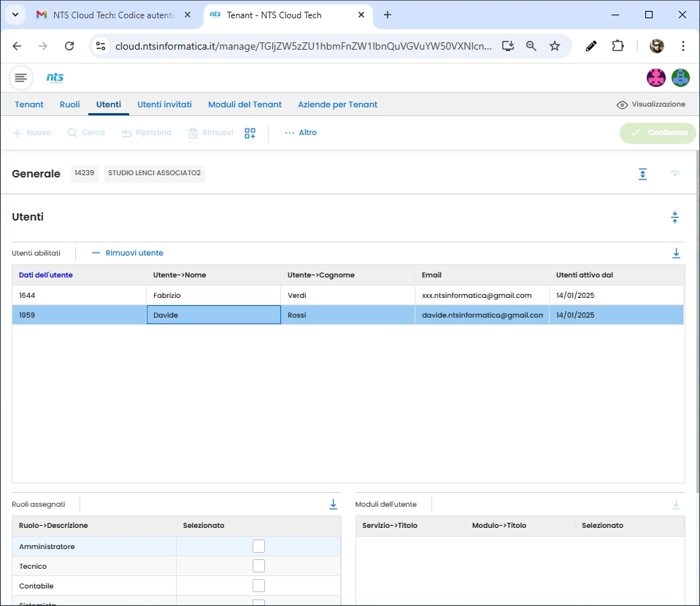
Task: Click the Rimuovi utente button
Action: click(128, 253)
